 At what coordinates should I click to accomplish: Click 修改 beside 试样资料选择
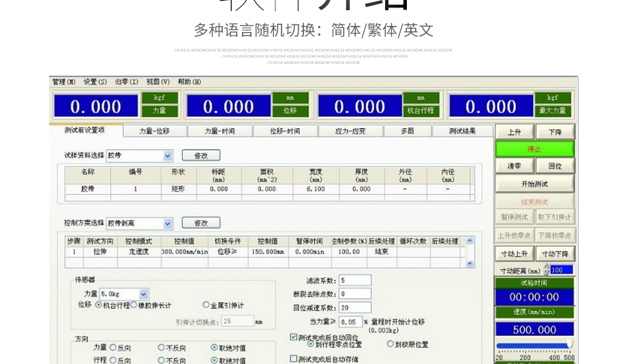[x=200, y=155]
